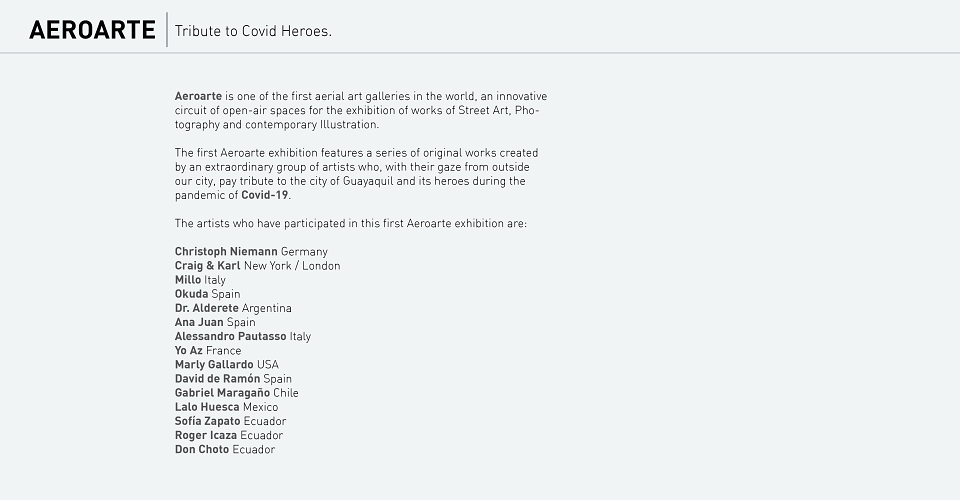This screenshot has width=960, height=500.
Task: Click David de Ramón in artist list
Action: tap(217, 378)
